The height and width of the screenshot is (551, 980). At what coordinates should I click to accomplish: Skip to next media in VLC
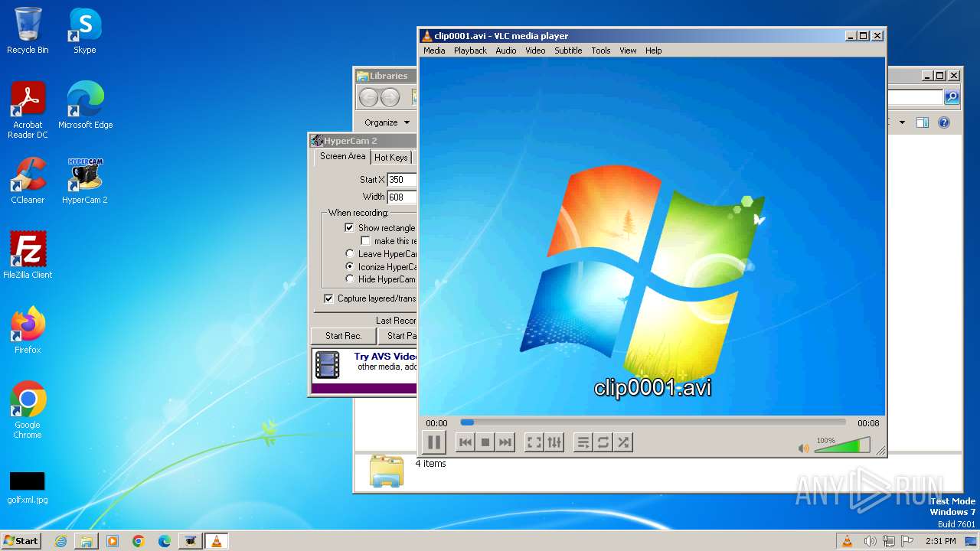pos(505,442)
